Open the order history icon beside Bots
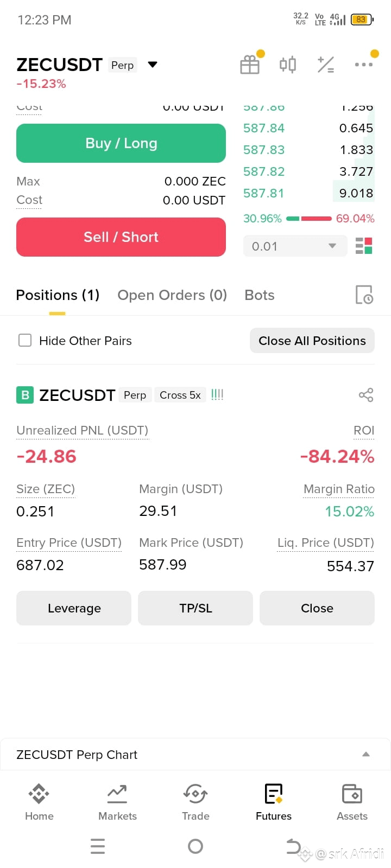The width and height of the screenshot is (391, 868). point(364,295)
